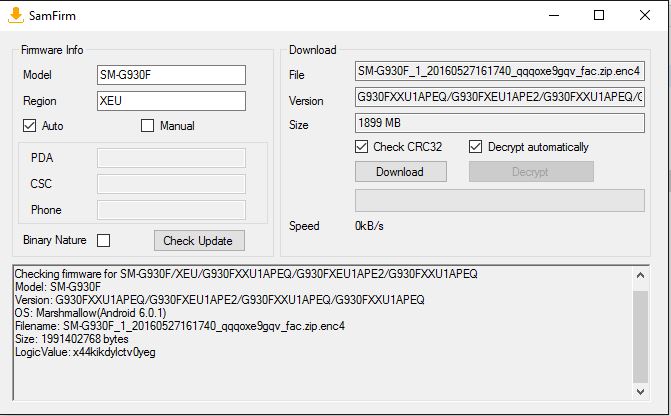The height and width of the screenshot is (416, 671).
Task: Tick the Binary Nature checkbox
Action: [x=104, y=241]
